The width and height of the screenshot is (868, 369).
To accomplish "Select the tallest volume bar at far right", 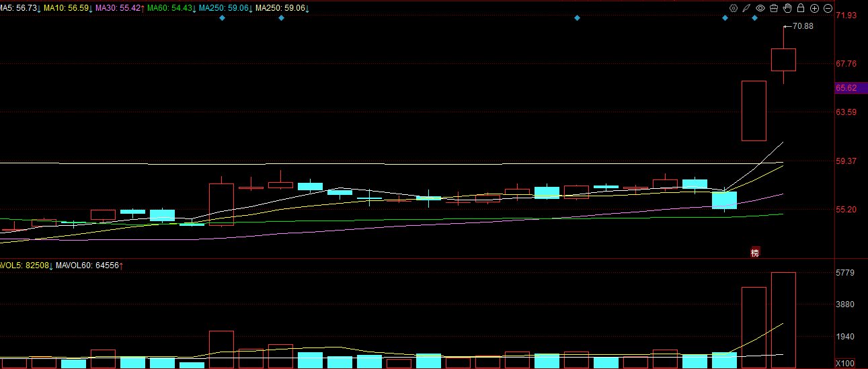I will 783,320.
